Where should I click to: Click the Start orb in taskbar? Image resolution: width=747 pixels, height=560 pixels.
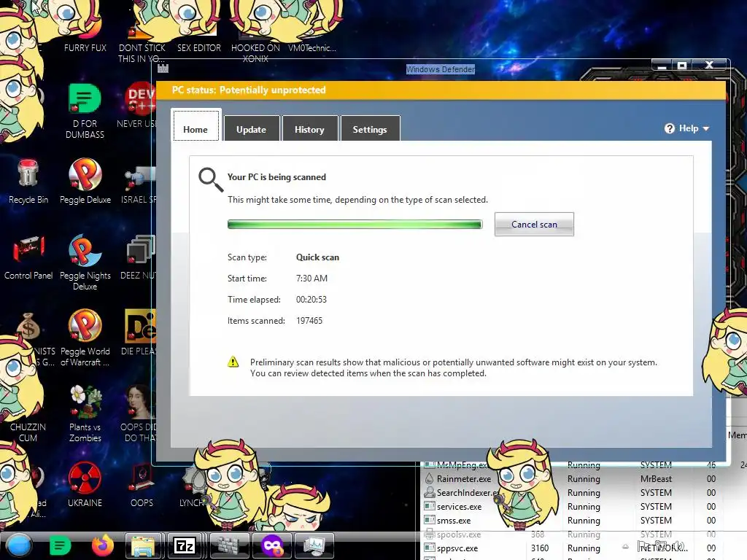(x=18, y=545)
